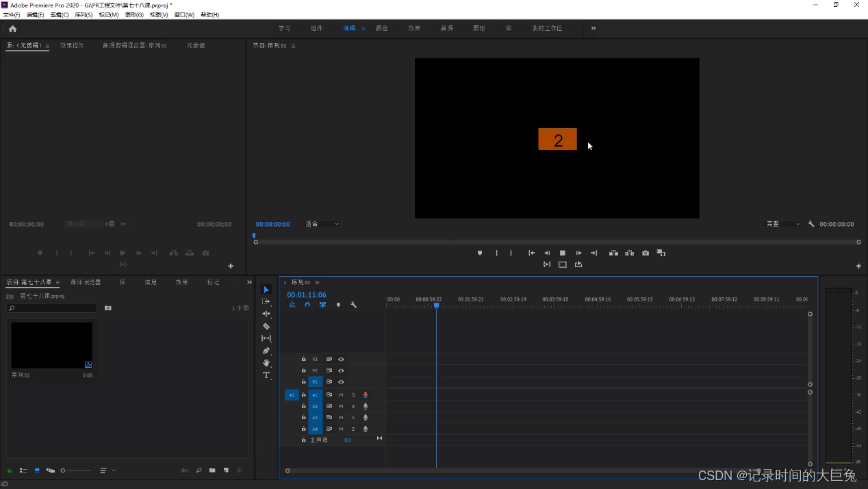Select the Razor tool
This screenshot has width=868, height=489.
[266, 326]
